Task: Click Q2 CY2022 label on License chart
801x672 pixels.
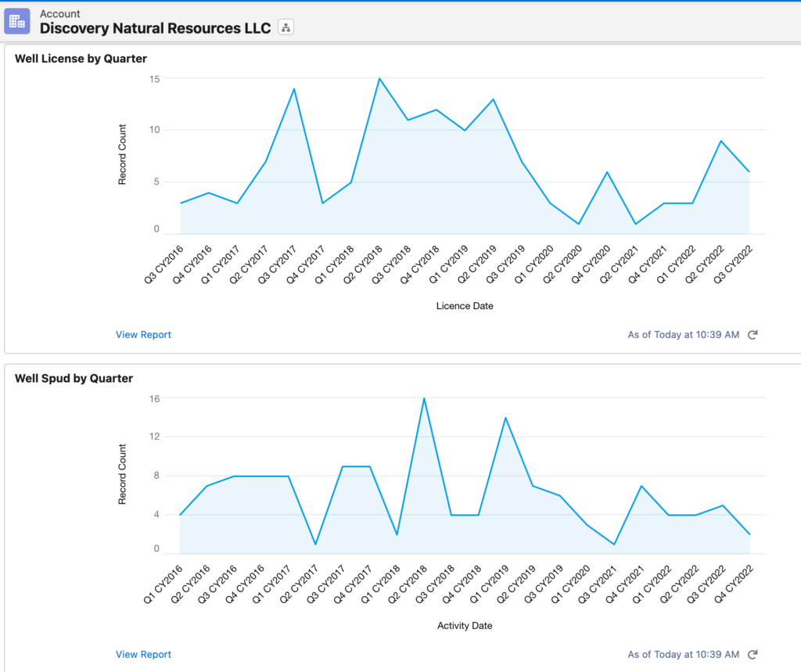Action: pyautogui.click(x=705, y=264)
